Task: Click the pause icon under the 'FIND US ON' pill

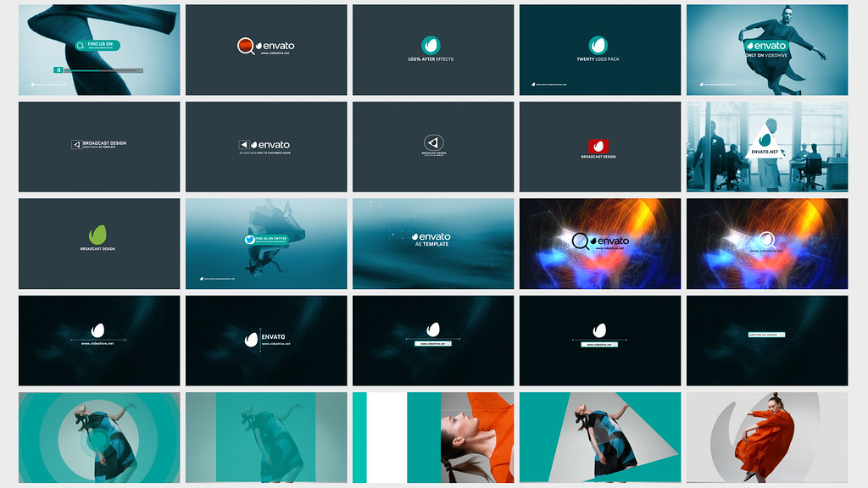Action: pyautogui.click(x=58, y=70)
